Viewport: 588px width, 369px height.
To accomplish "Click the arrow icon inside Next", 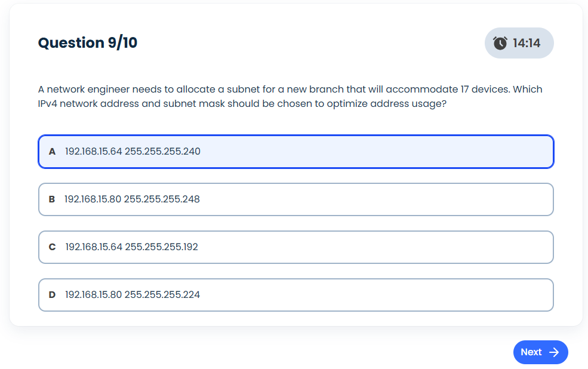I will click(x=554, y=352).
